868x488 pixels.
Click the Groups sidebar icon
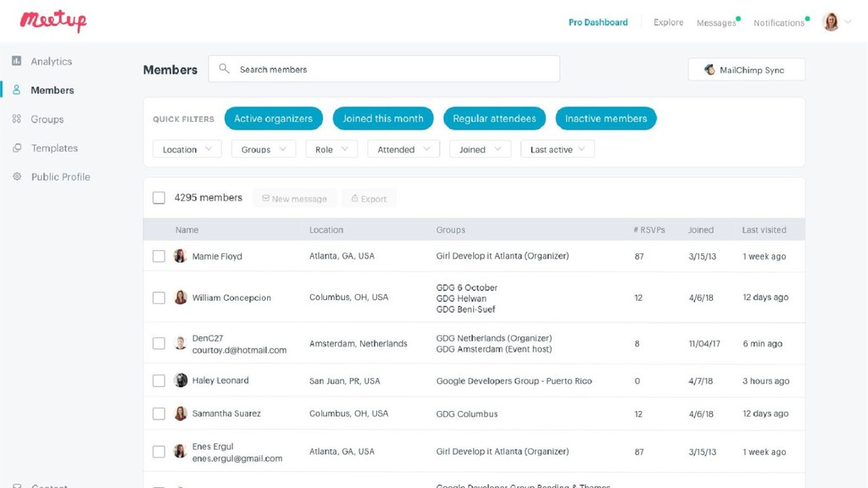point(16,119)
